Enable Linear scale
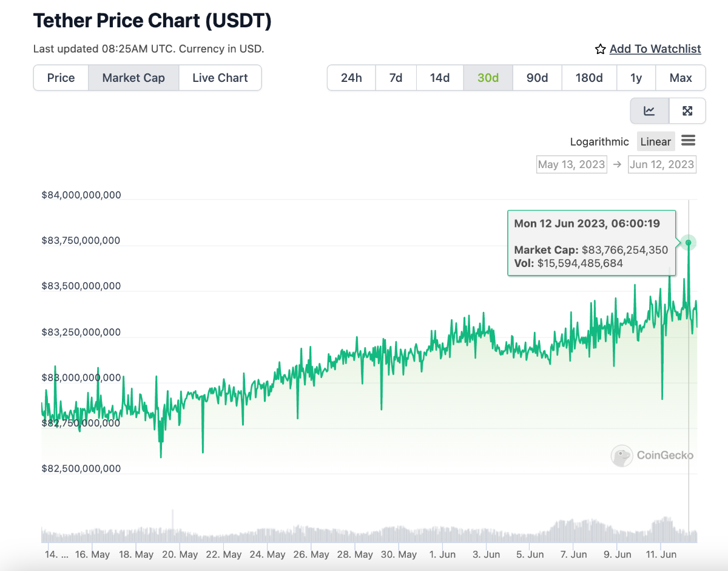Image resolution: width=728 pixels, height=571 pixels. pos(656,141)
